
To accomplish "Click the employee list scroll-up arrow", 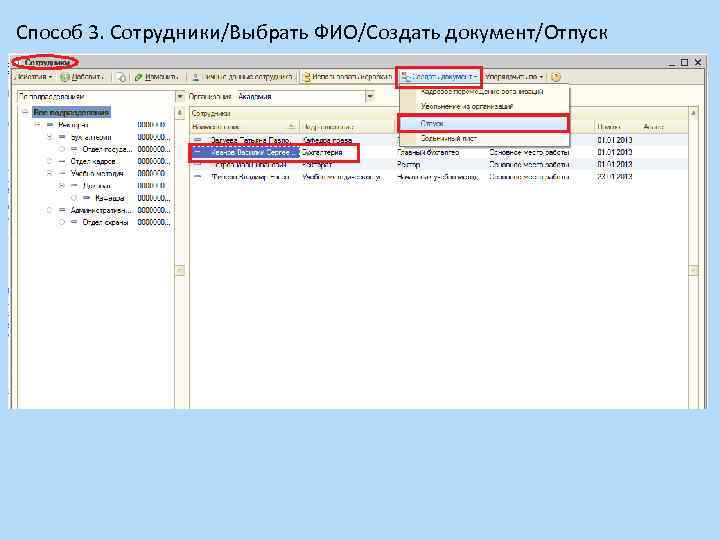I will [693, 113].
